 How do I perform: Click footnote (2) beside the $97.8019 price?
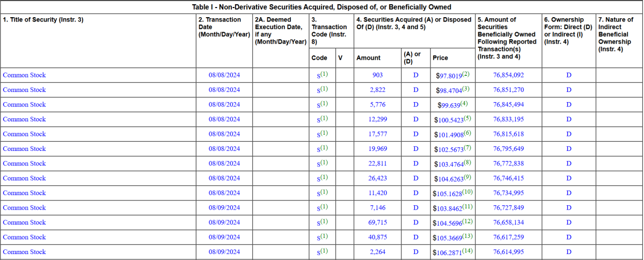tap(466, 74)
